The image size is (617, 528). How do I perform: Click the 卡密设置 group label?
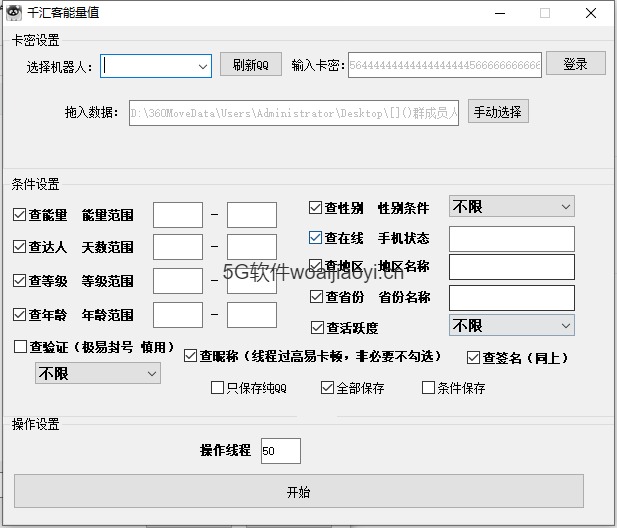click(x=35, y=40)
